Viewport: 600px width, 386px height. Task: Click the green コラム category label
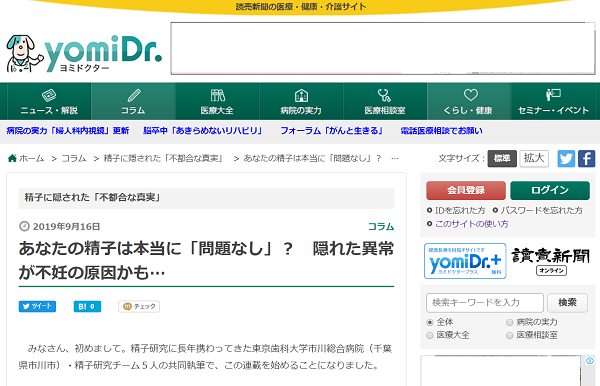point(381,226)
